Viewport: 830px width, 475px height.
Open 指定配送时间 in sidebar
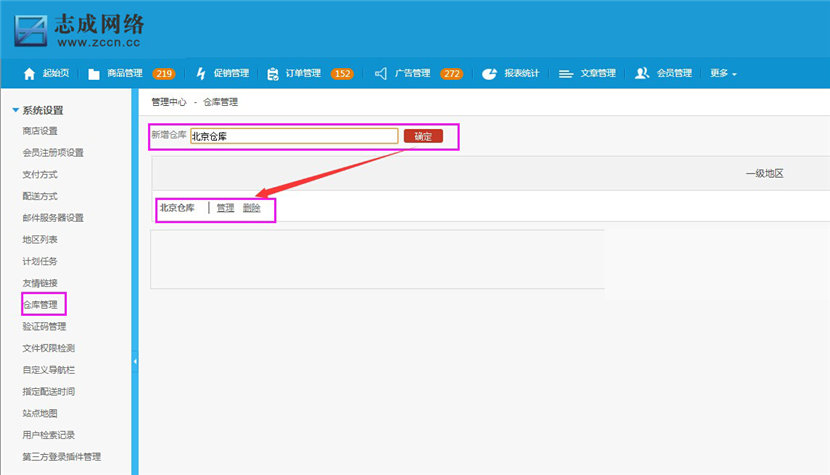[48, 391]
